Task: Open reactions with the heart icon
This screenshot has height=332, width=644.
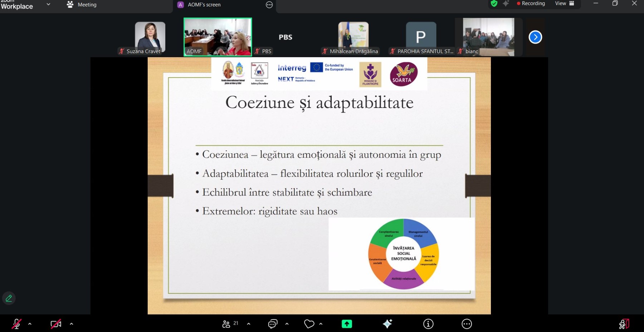Action: [x=309, y=324]
